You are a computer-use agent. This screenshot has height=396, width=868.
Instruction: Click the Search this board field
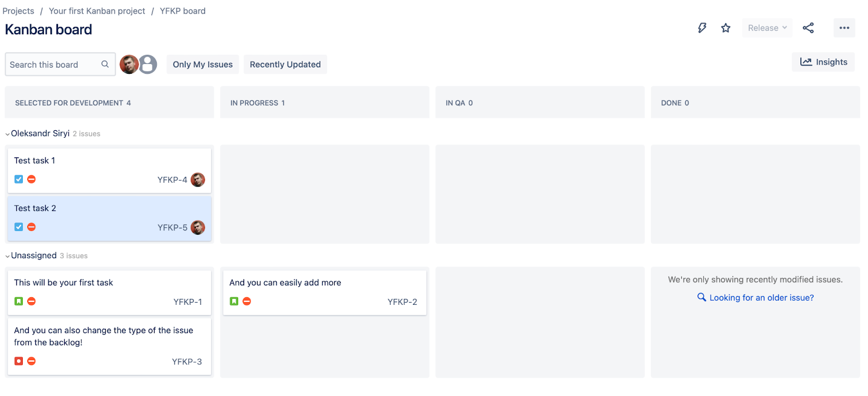tap(53, 65)
